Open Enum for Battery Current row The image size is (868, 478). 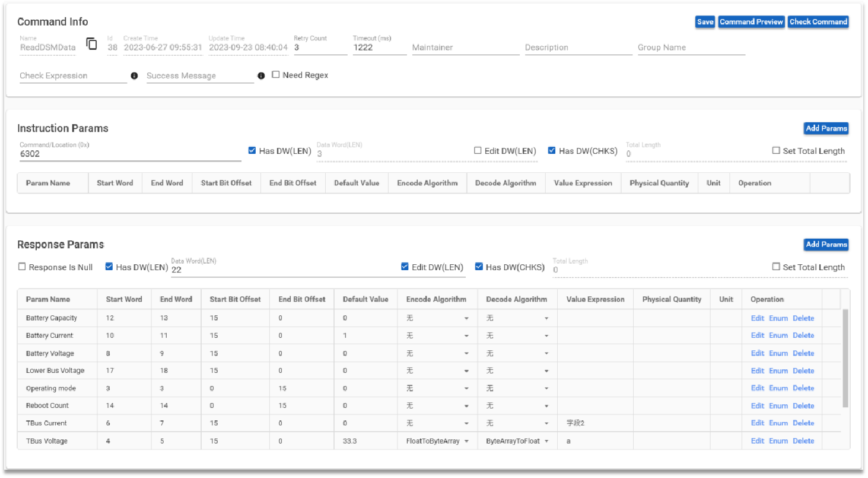tap(778, 335)
